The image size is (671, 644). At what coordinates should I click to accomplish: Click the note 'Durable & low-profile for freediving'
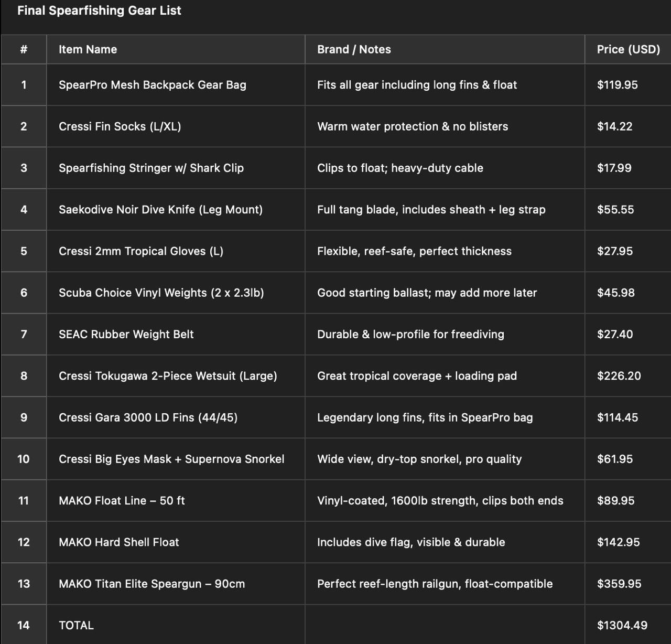coord(411,334)
